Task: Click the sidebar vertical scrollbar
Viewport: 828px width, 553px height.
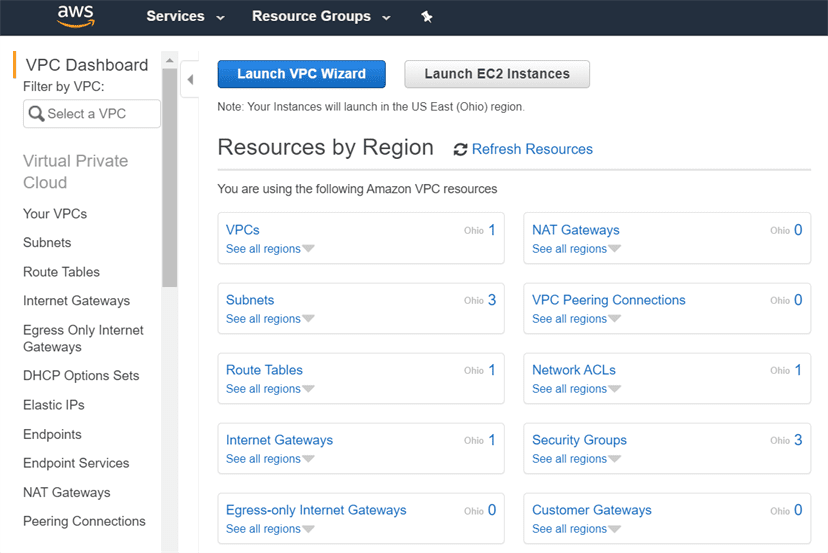Action: pyautogui.click(x=169, y=200)
